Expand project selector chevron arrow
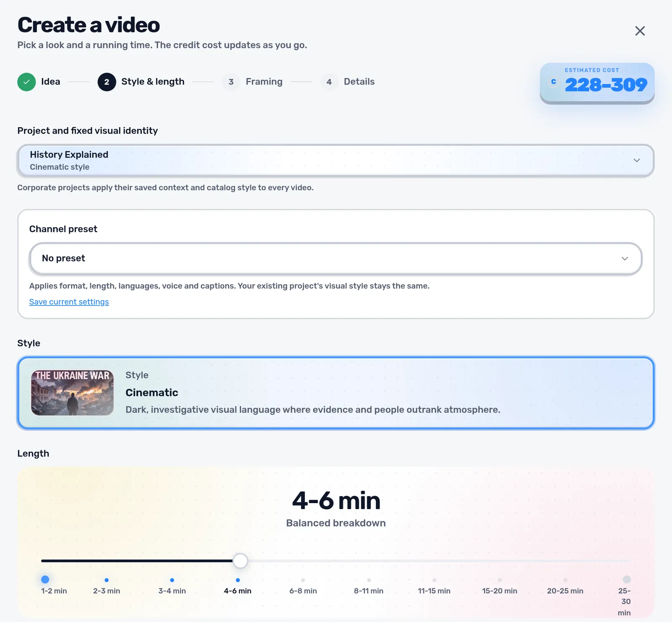Viewport: 672px width, 622px height. click(637, 160)
